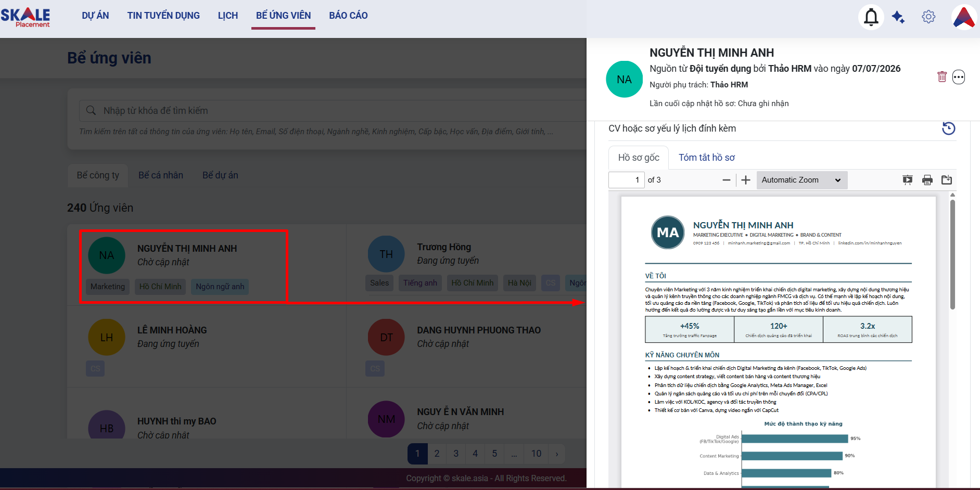Select the Hồ sơ gốc tab
The height and width of the screenshot is (490, 980).
coord(639,158)
